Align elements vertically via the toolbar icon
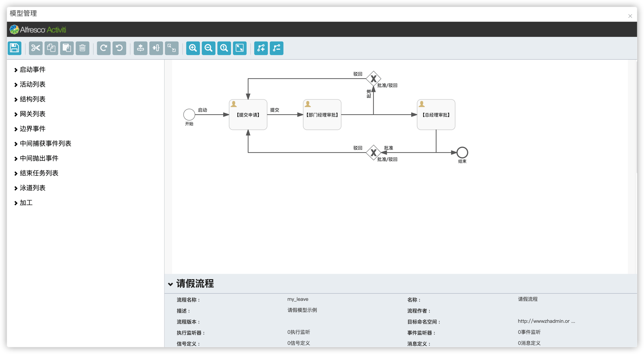The height and width of the screenshot is (354, 644). click(x=141, y=48)
